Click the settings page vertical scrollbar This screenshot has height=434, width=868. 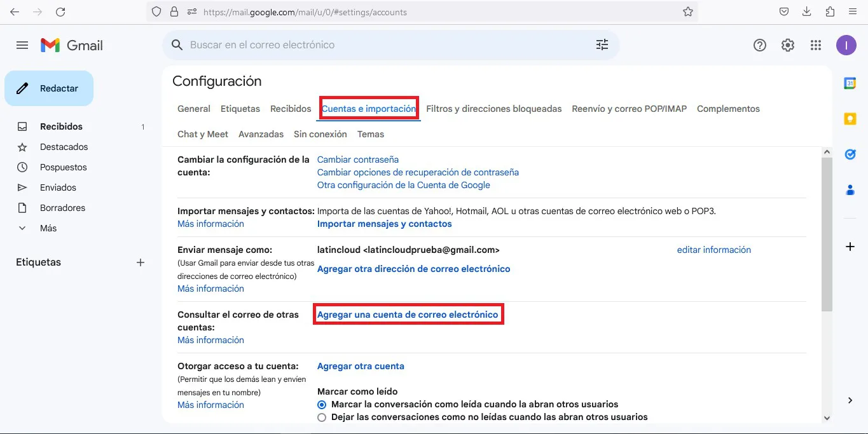[827, 235]
